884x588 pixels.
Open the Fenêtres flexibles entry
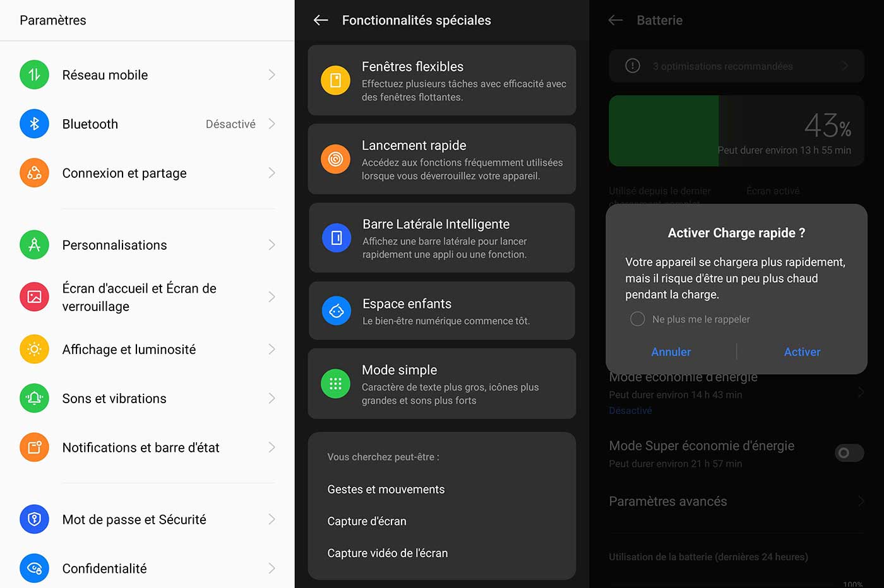(442, 80)
